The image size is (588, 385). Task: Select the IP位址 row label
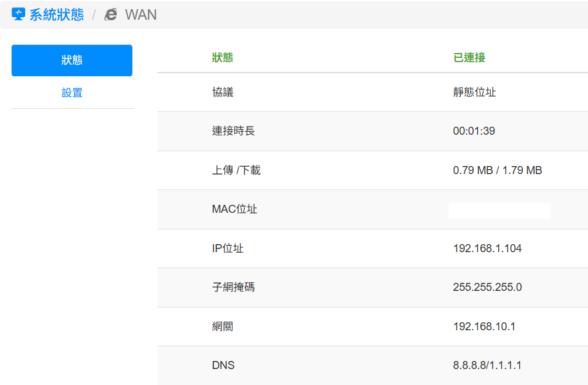pyautogui.click(x=228, y=248)
